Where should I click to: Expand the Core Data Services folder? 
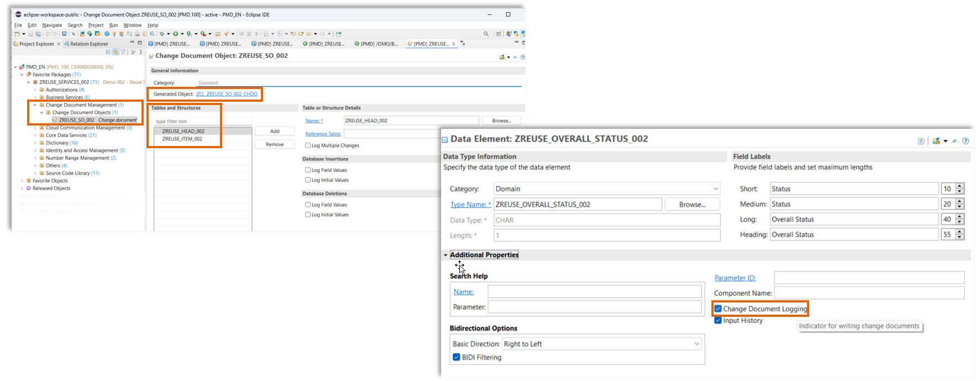coord(35,135)
